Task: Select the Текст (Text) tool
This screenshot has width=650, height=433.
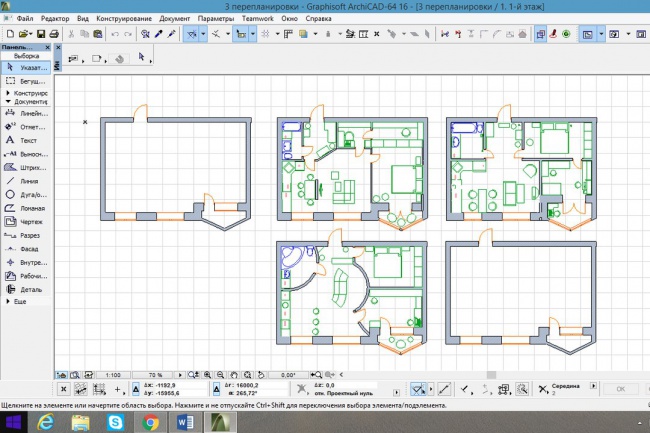Action: (x=27, y=141)
